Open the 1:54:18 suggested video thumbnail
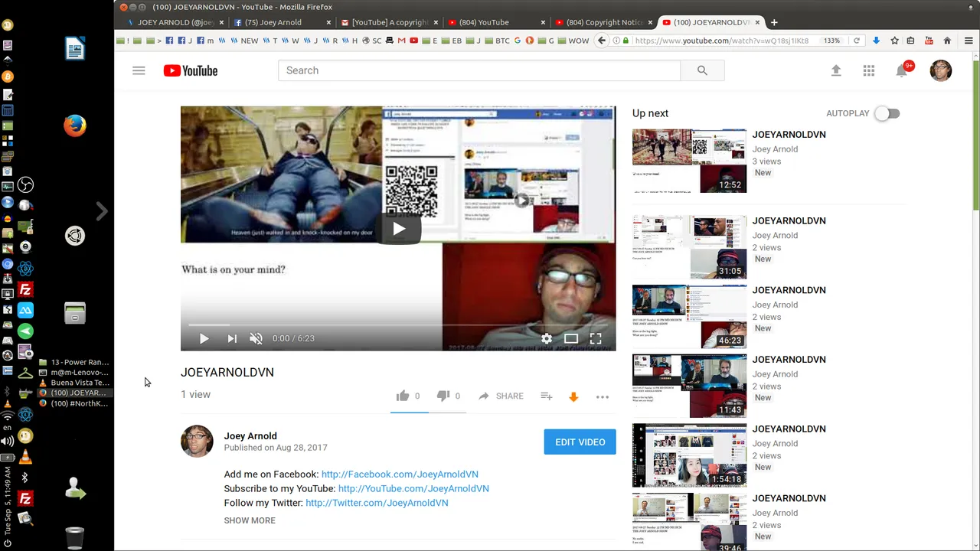 [x=689, y=455]
